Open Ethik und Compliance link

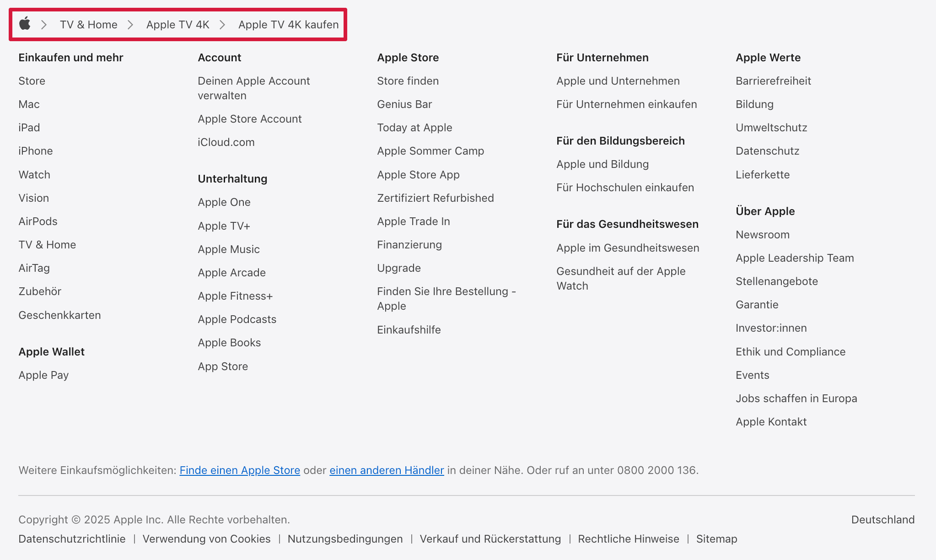tap(791, 352)
